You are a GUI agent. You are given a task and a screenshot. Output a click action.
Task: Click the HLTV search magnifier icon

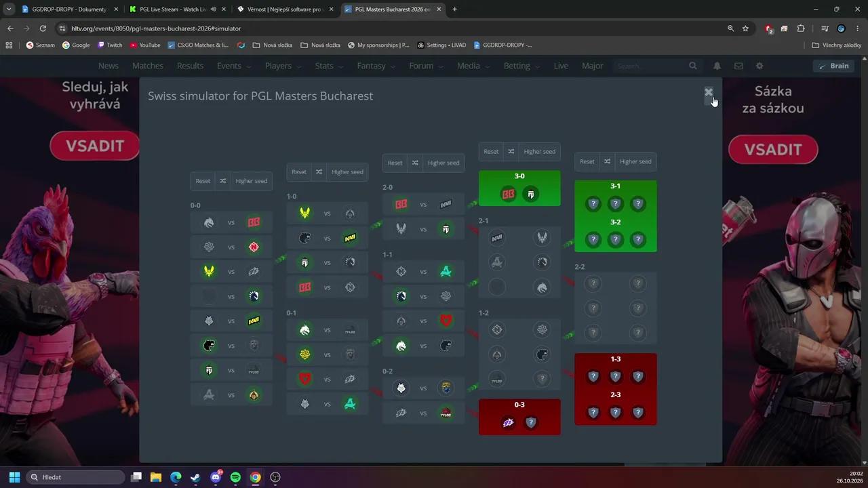coord(692,66)
